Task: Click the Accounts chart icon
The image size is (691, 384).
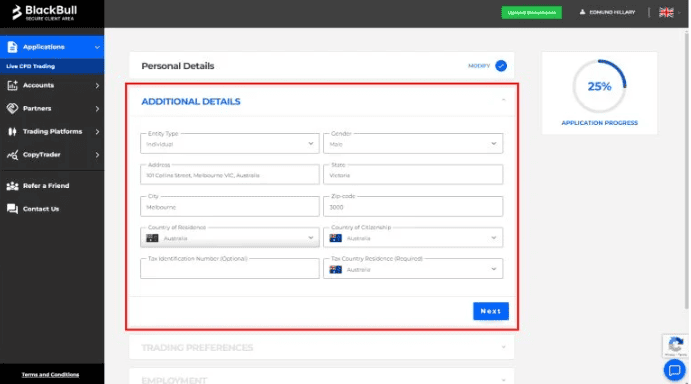Action: pos(12,86)
